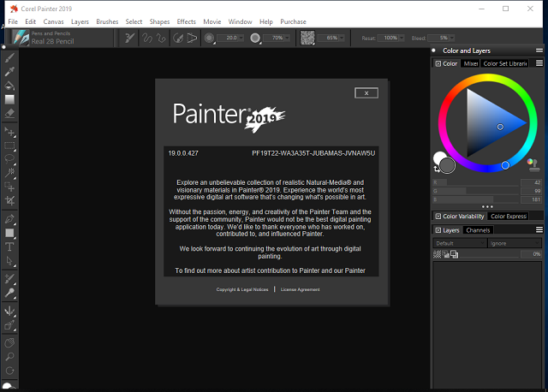Select the Pen shape tool
Screen dimensions: 548x392
coord(9,219)
